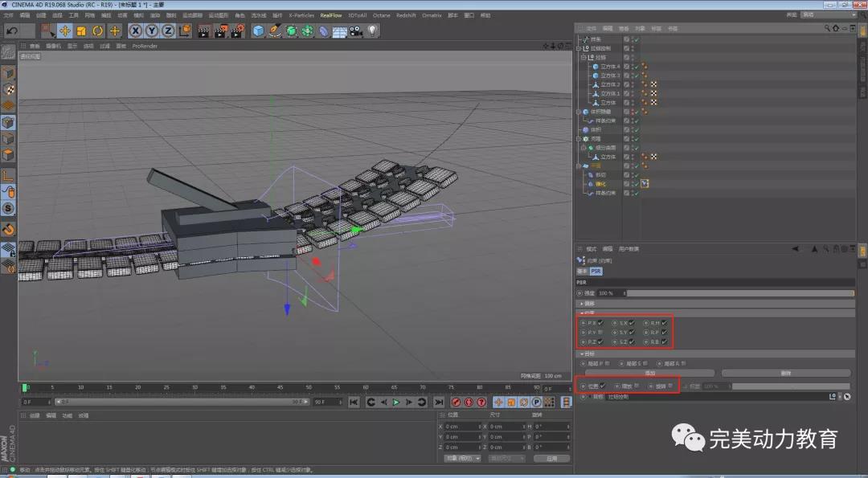
Task: Click the Render View clapperboard icon
Action: 203,31
